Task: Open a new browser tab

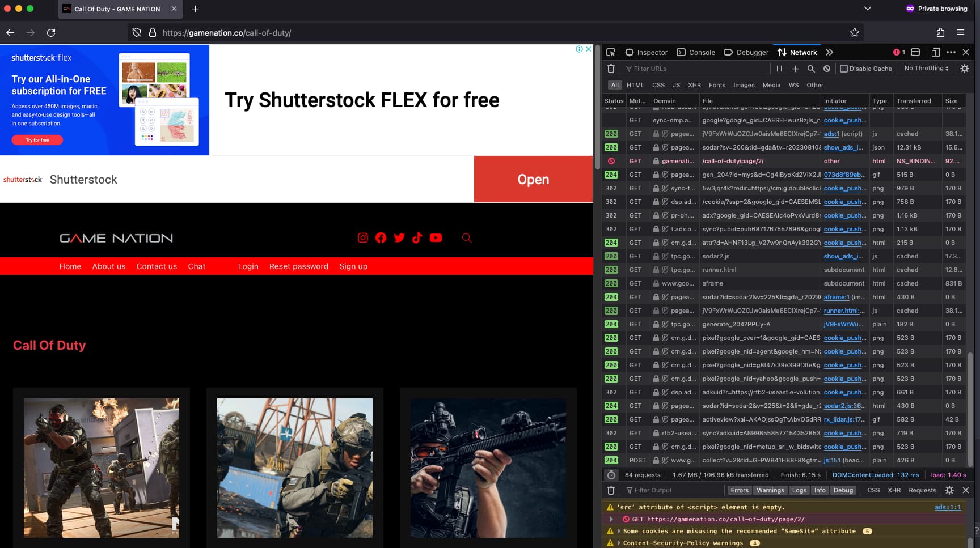Action: 195,9
